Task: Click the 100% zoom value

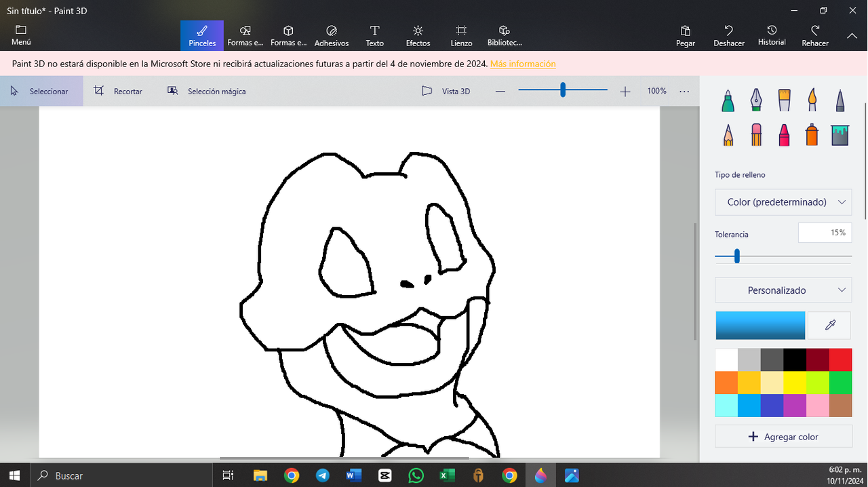Action: point(656,91)
